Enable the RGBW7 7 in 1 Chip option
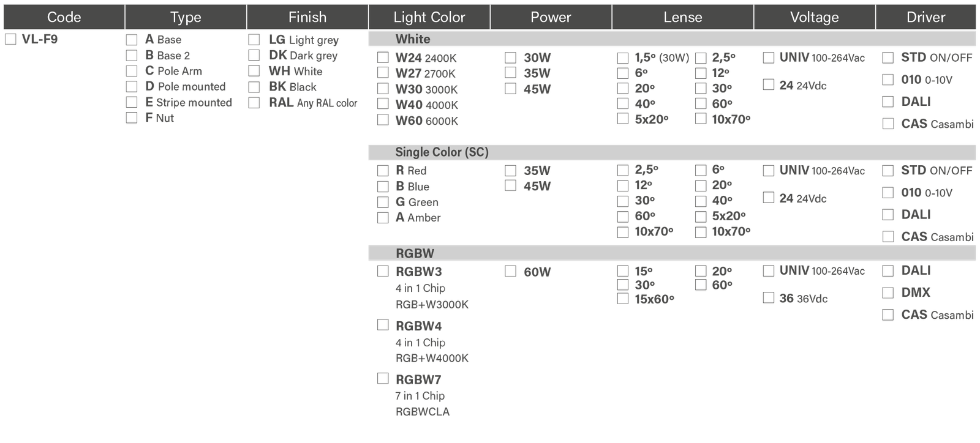 click(383, 379)
